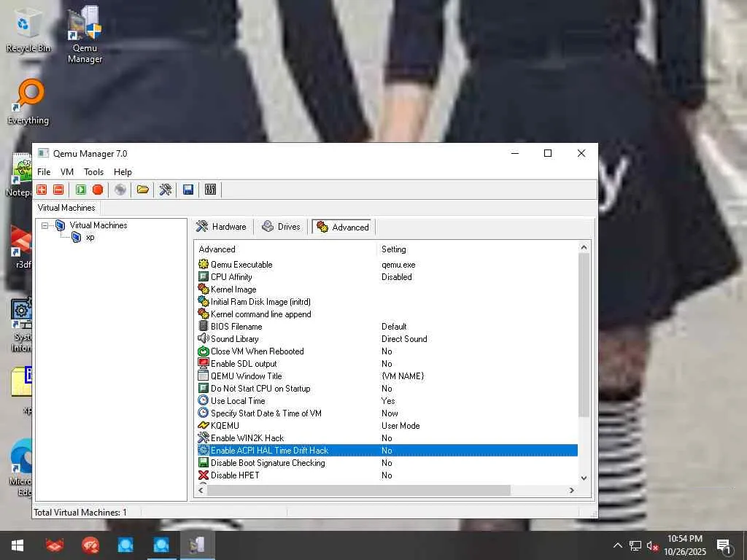This screenshot has width=747, height=560.
Task: Open the Everything desktop shortcut
Action: (28, 102)
